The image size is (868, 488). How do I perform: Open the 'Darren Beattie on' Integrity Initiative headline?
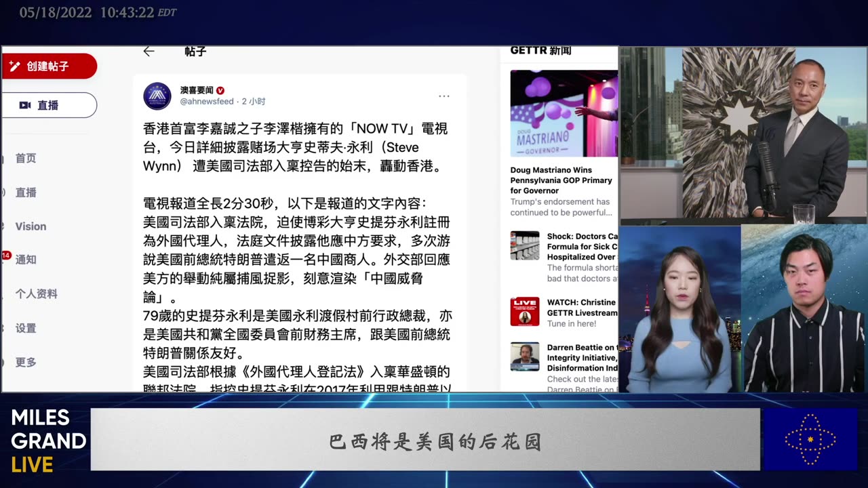(583, 358)
